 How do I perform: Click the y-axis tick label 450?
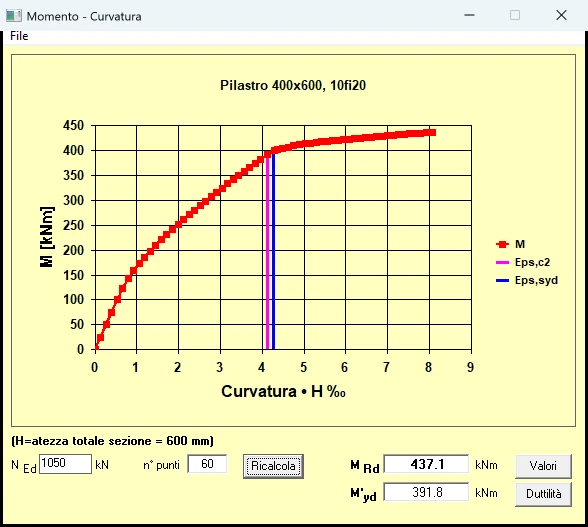[74, 126]
